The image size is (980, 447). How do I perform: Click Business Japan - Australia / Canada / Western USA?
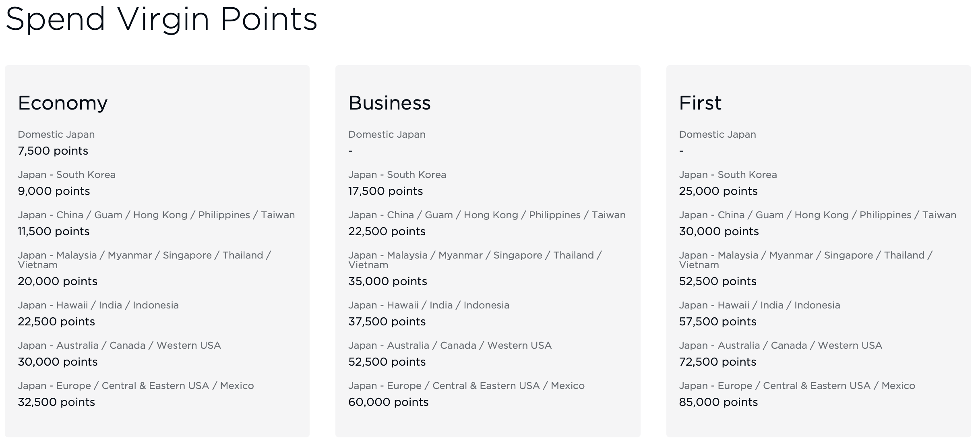pyautogui.click(x=450, y=346)
